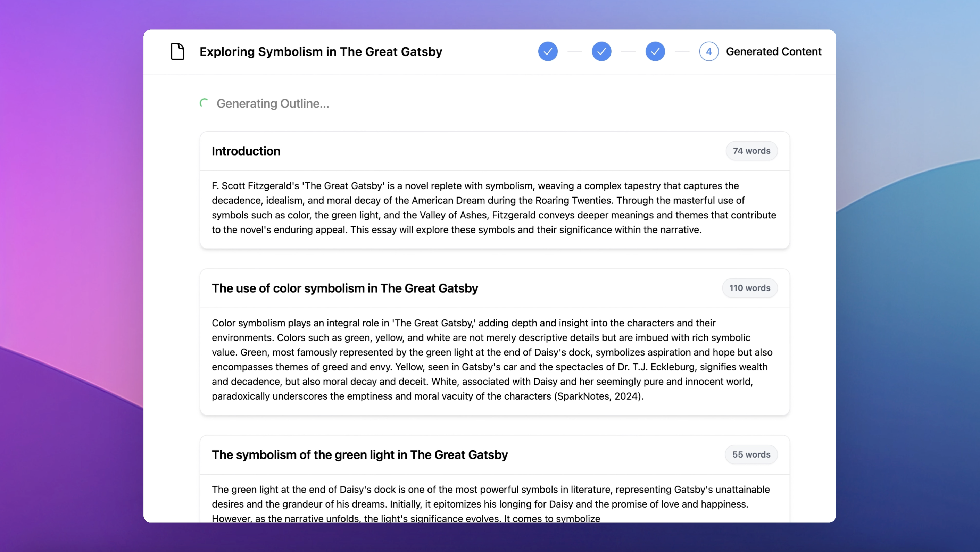Click the Generated Content step label
This screenshot has width=980, height=552.
[773, 51]
